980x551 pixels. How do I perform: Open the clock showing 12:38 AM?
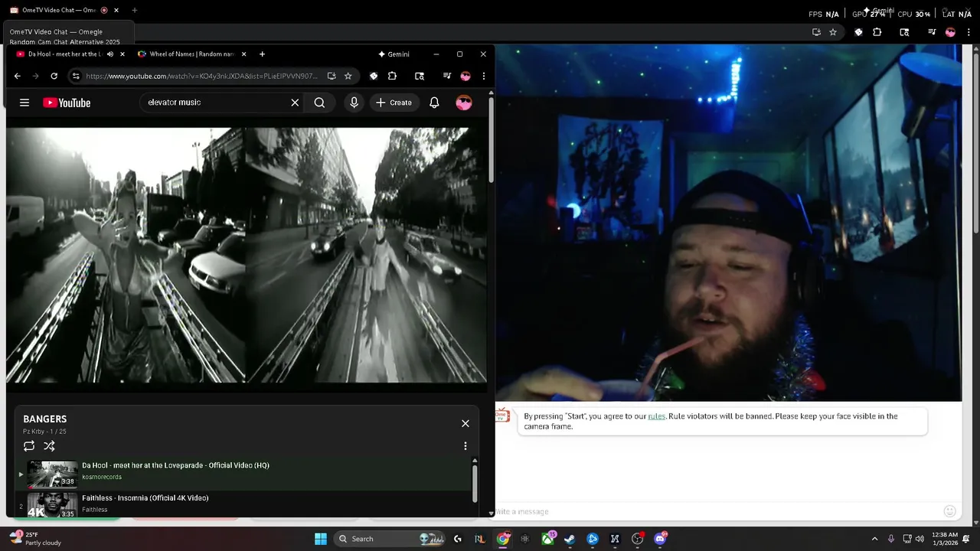click(x=945, y=539)
